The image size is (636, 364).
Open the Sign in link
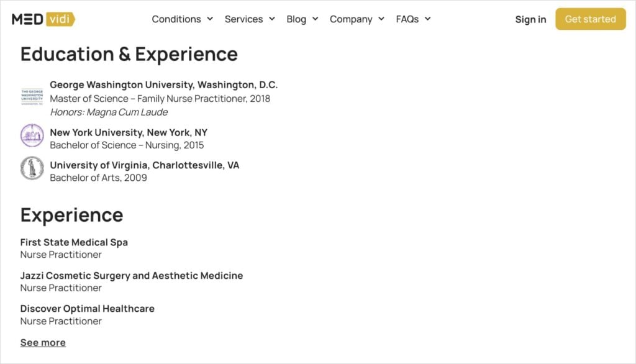(530, 20)
